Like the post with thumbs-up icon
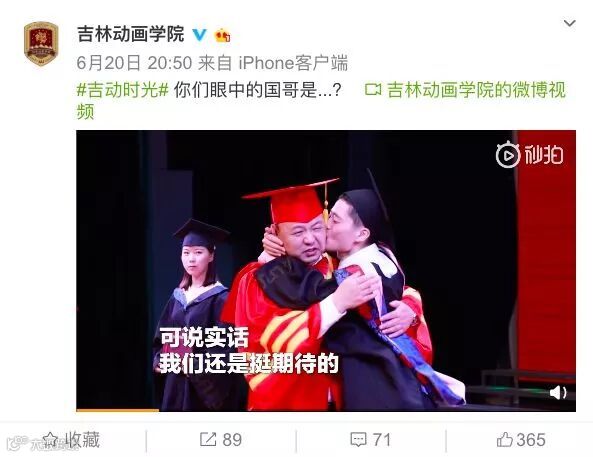 pyautogui.click(x=505, y=440)
